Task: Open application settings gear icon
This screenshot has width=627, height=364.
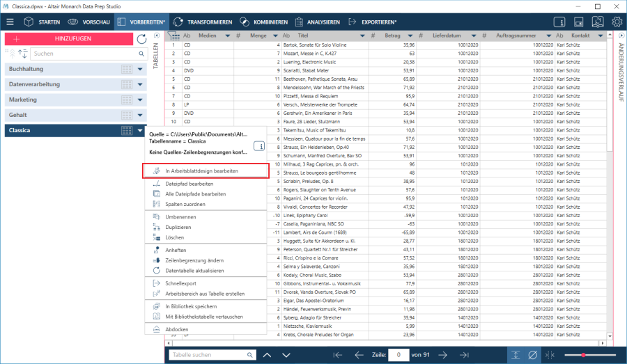Action: click(x=617, y=22)
